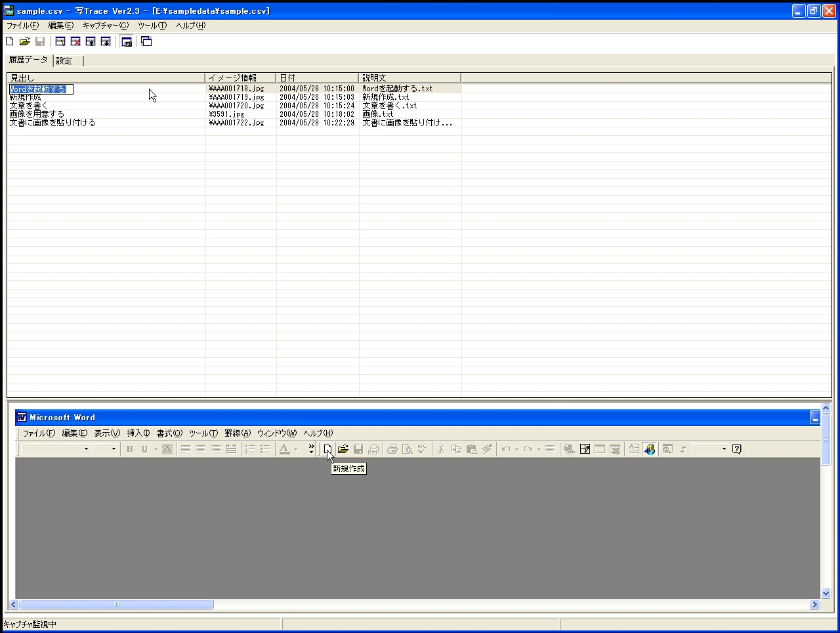Open a file with 写Trace folder icon
Image resolution: width=840 pixels, height=633 pixels.
[x=25, y=41]
